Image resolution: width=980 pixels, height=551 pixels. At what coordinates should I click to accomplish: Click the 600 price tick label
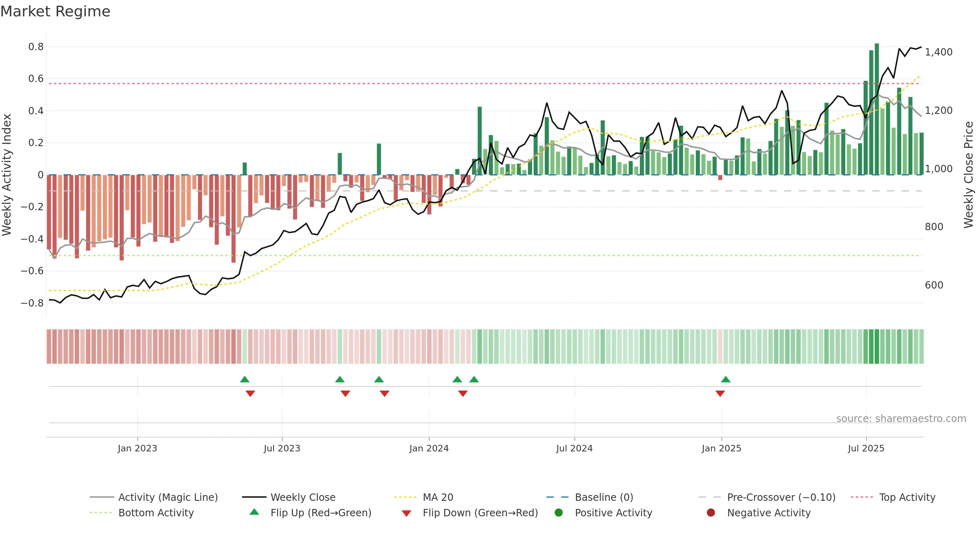click(934, 285)
